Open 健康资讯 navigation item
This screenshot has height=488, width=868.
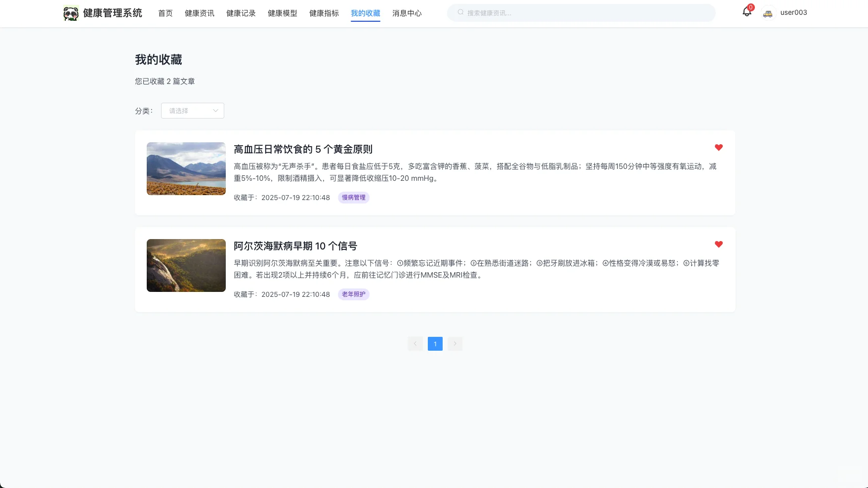click(x=199, y=13)
